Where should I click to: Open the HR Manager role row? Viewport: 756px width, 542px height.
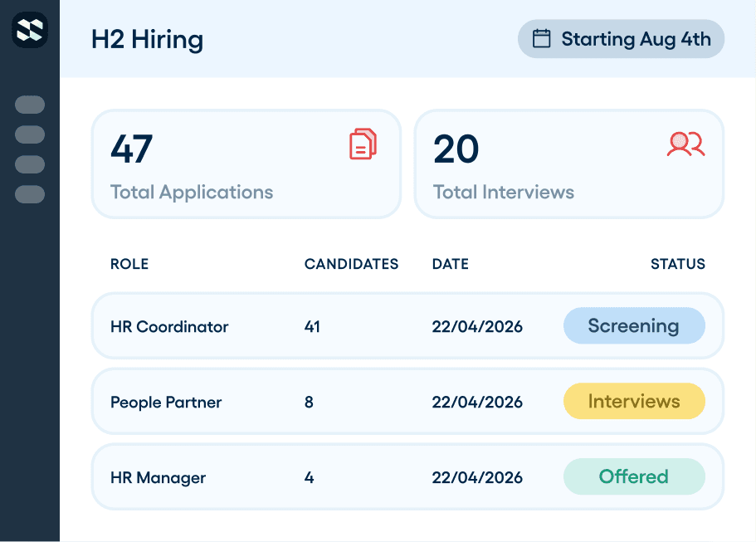(x=407, y=477)
